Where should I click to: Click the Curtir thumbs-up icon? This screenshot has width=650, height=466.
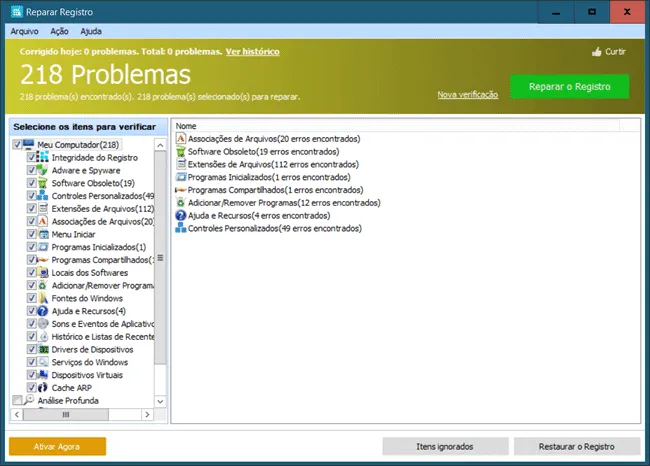coord(597,52)
